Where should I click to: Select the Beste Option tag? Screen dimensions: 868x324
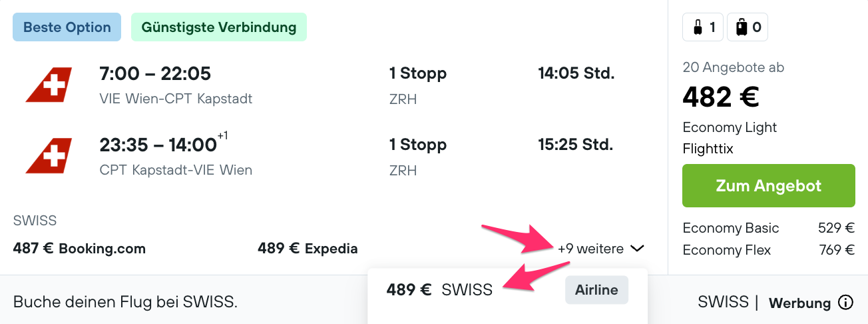[67, 27]
